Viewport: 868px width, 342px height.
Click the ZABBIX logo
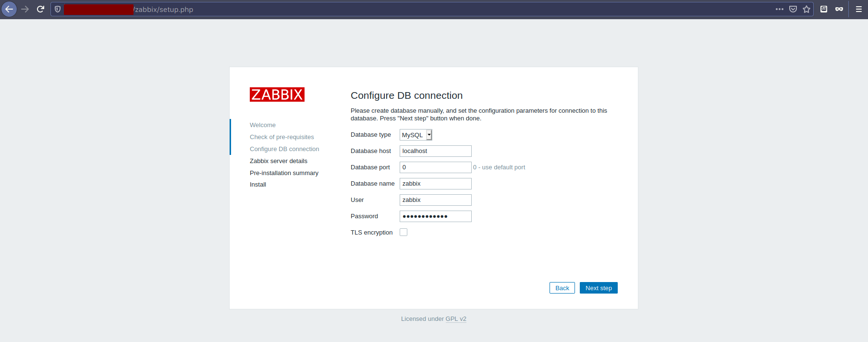pos(277,94)
